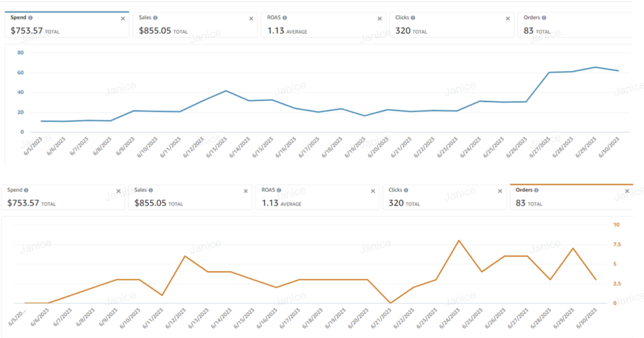Viewport: 644px width, 338px height.
Task: Select the Orders 83 total card in top chart
Action: coord(575,25)
